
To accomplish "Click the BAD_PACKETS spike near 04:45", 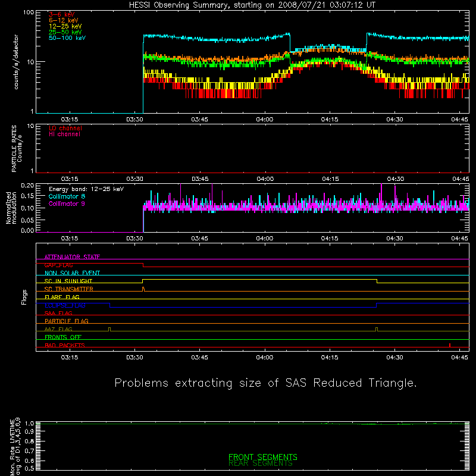I will (450, 345).
